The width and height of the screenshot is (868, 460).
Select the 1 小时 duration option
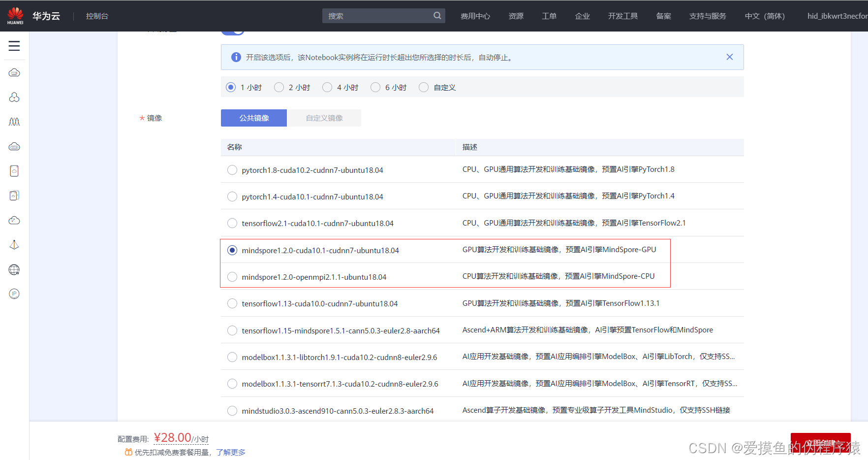pyautogui.click(x=231, y=87)
